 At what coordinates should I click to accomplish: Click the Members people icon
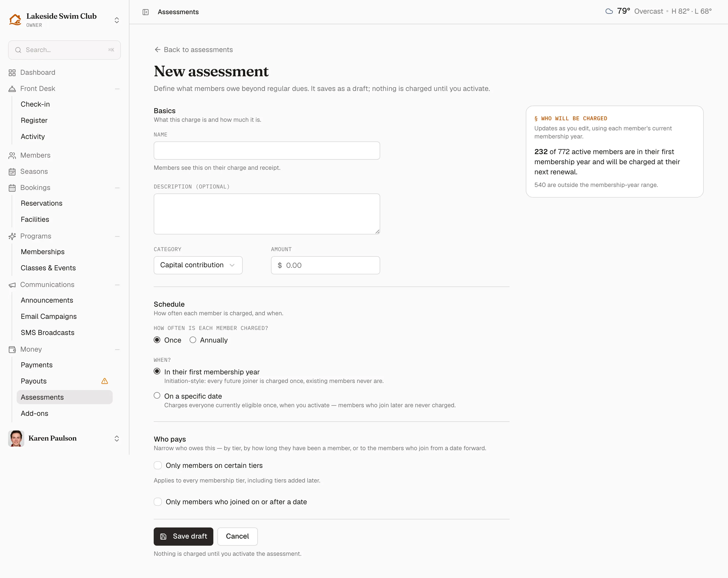[12, 156]
